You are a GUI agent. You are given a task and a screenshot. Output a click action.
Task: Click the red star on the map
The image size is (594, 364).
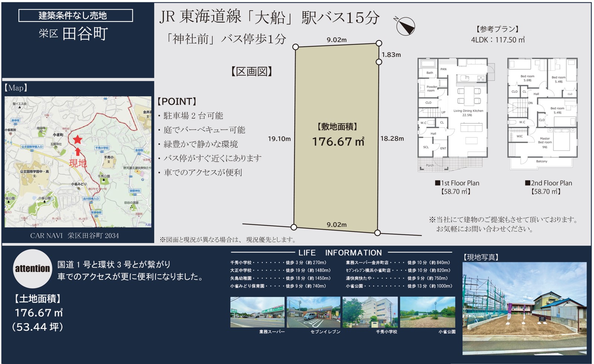click(x=78, y=140)
